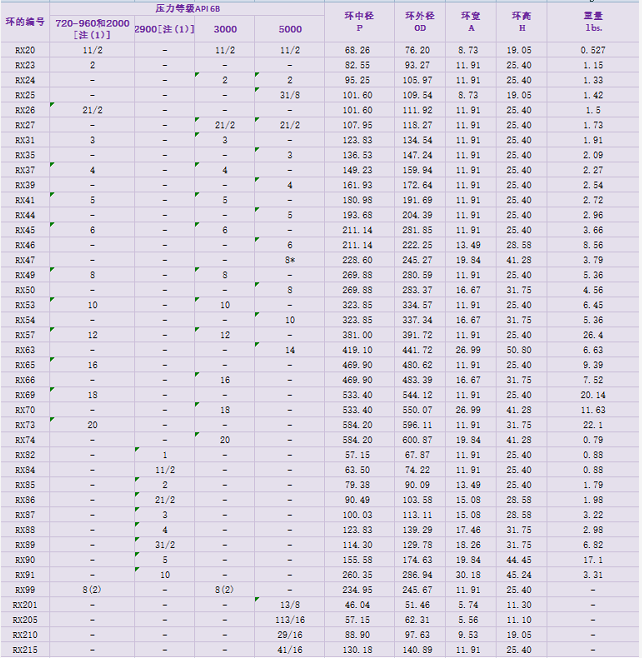This screenshot has height=658, width=642.
Task: Select ring width value 30.18
Action: click(x=468, y=575)
